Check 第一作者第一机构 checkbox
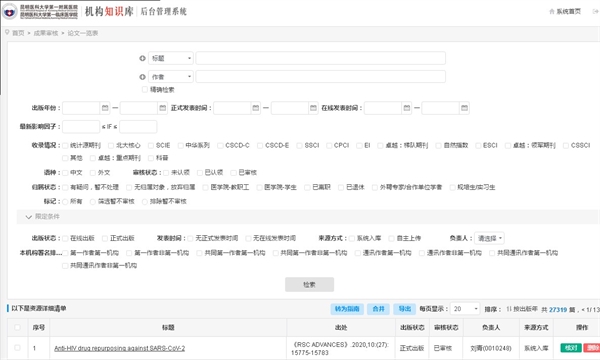Image resolution: width=600 pixels, height=360 pixels. tap(65, 253)
